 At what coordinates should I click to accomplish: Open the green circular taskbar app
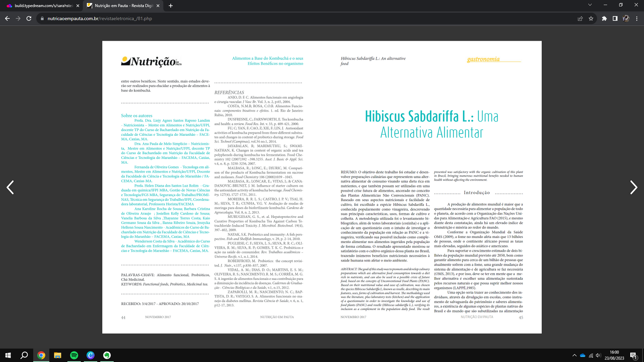pos(107,355)
